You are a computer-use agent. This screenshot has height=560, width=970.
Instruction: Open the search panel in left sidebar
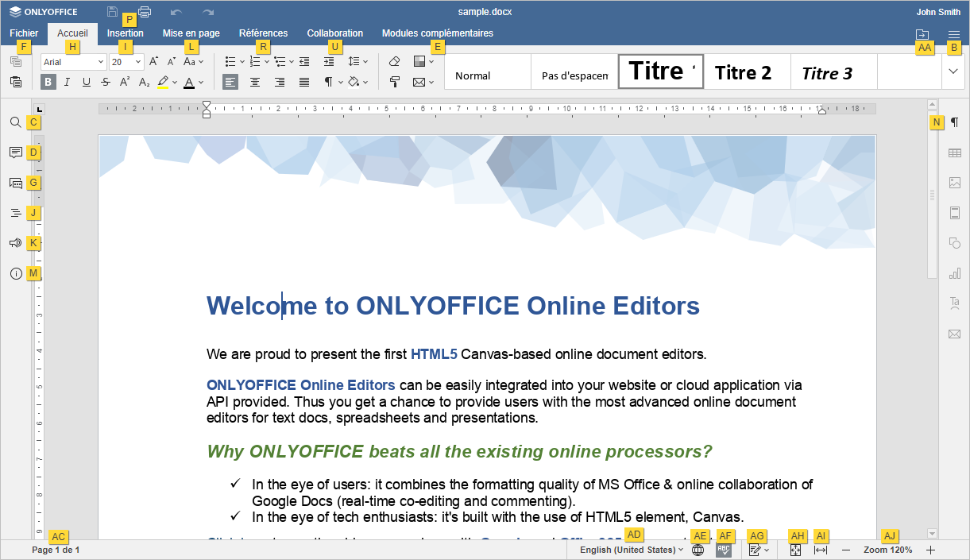(15, 122)
